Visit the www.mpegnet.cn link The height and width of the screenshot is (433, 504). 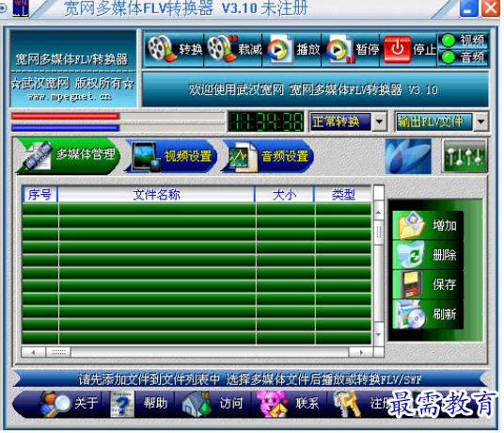pos(70,96)
